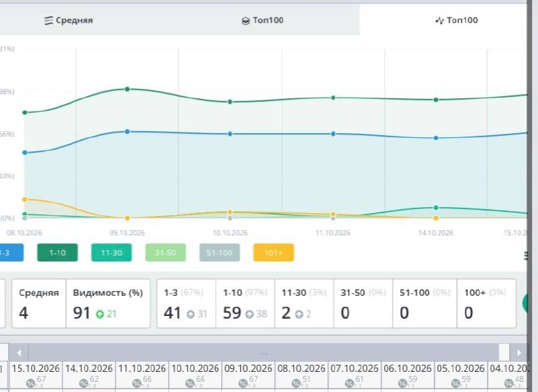Click the line-chart icon beside Топ100
Viewport: 538px width, 392px height.
pyautogui.click(x=440, y=21)
